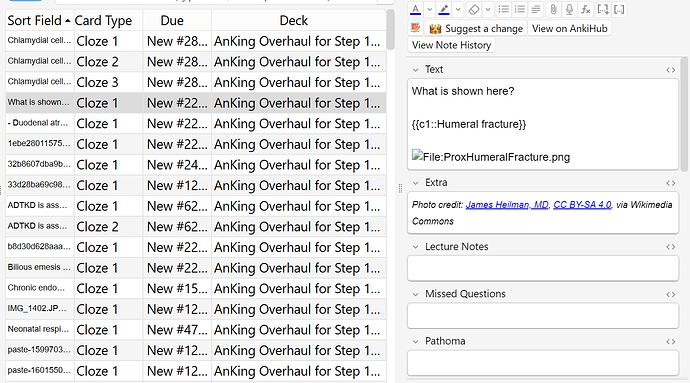
Task: Open the text color dropdown arrow
Action: coord(429,9)
